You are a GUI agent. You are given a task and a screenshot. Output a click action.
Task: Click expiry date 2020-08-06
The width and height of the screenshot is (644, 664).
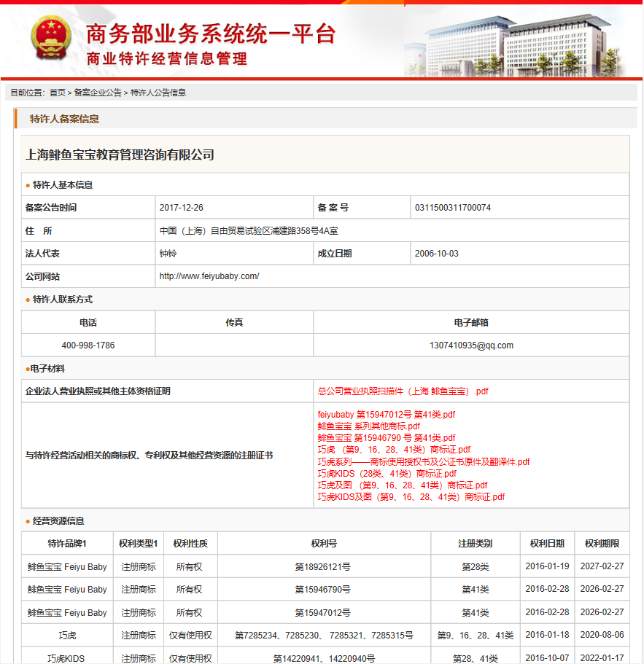[602, 635]
